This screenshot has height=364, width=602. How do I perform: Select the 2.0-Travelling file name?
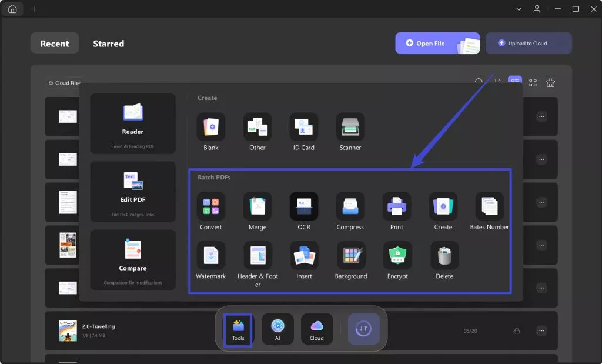pos(98,326)
